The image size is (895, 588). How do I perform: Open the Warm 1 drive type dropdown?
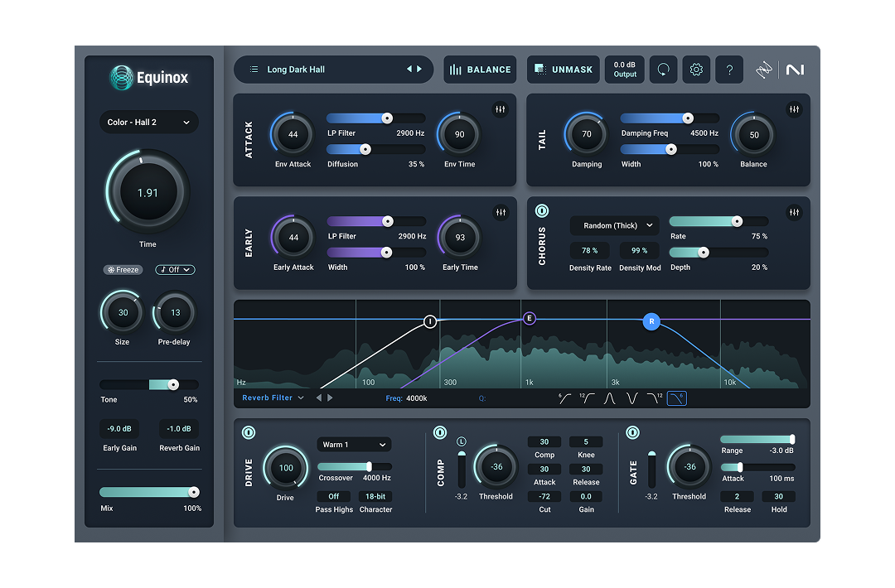(354, 445)
